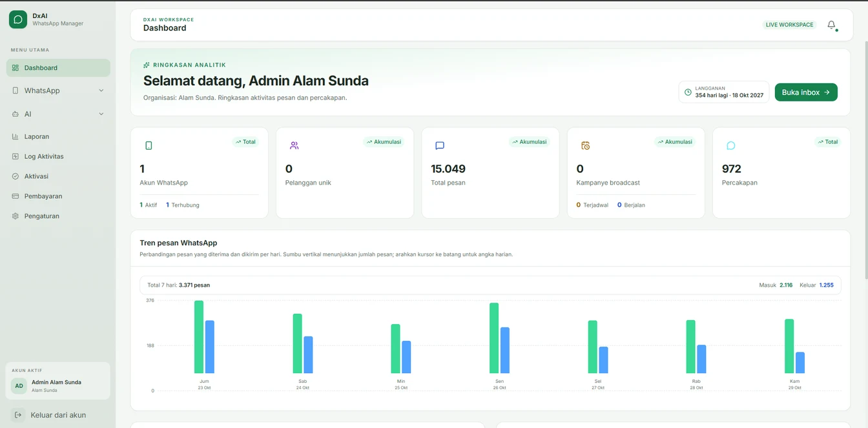Click Total 7 hari: 3.371 pesan text
This screenshot has height=428, width=868.
pyautogui.click(x=178, y=285)
